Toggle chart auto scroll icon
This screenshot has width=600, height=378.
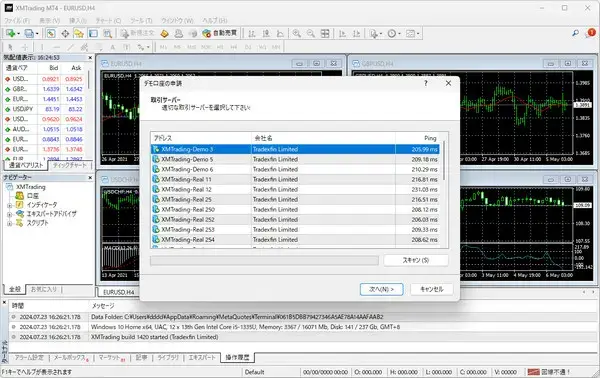342,34
